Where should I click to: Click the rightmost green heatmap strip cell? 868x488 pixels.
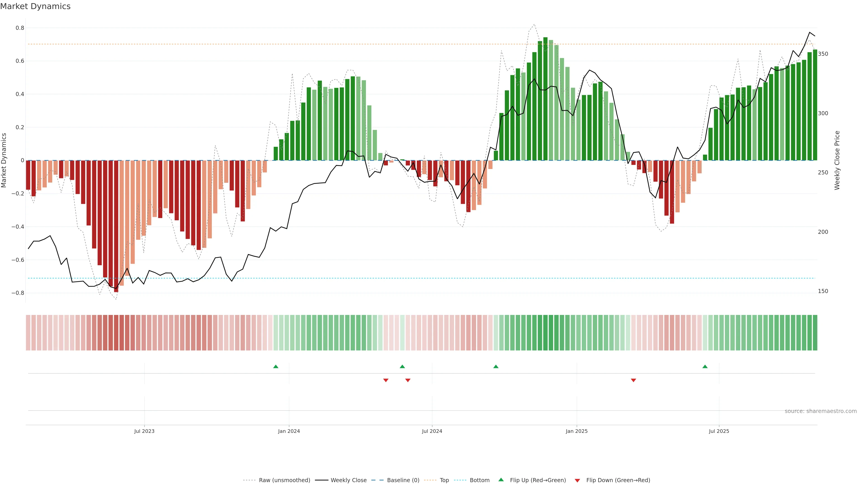[815, 333]
